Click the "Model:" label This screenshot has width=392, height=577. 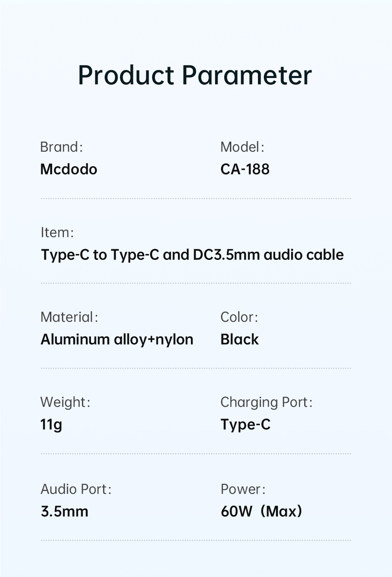click(242, 147)
